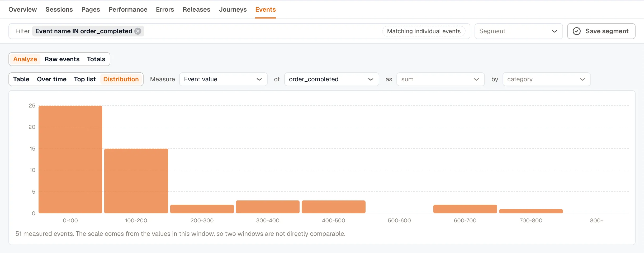The image size is (644, 253).
Task: Open the order_completed event dropdown
Action: (x=332, y=79)
